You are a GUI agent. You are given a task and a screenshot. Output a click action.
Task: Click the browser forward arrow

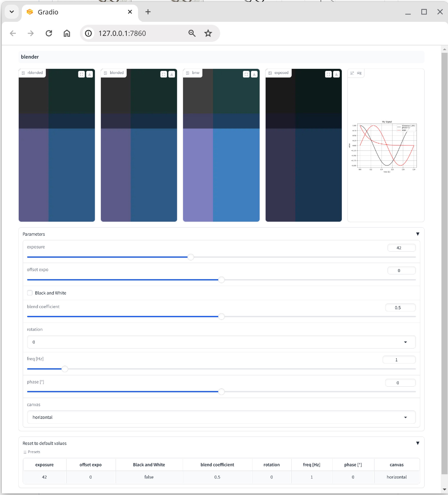click(31, 33)
